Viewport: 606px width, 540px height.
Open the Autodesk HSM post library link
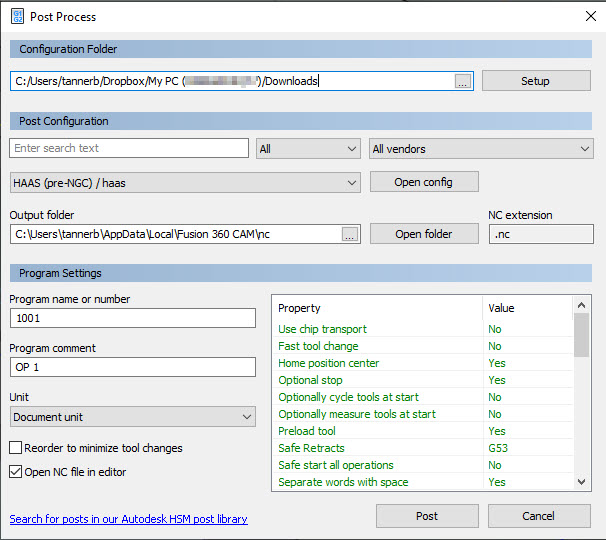128,519
